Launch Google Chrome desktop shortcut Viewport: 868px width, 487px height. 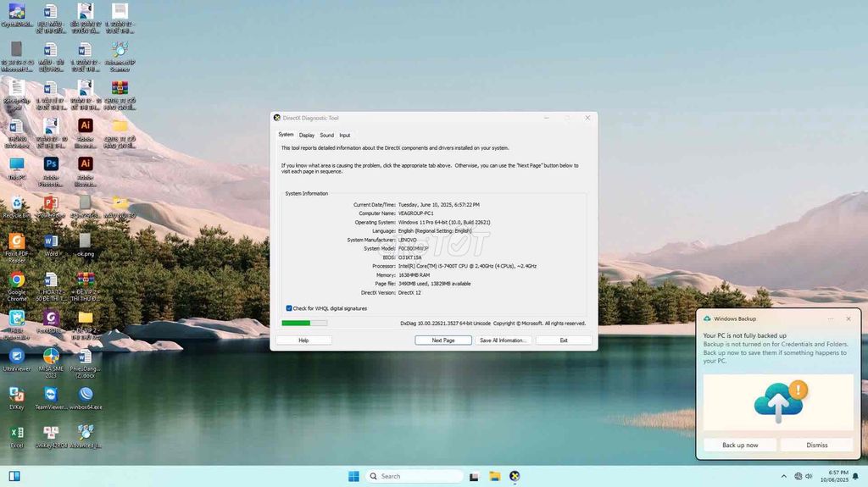pos(17,286)
